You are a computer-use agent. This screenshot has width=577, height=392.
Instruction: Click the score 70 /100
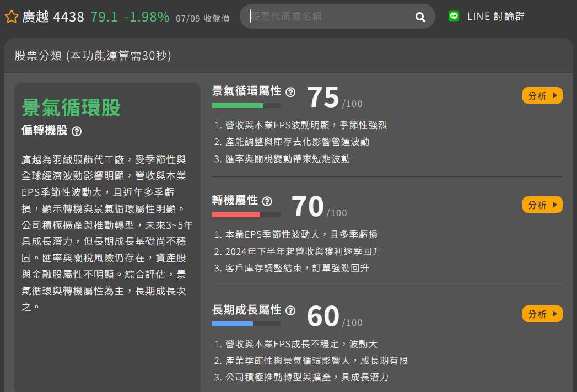[x=319, y=207]
